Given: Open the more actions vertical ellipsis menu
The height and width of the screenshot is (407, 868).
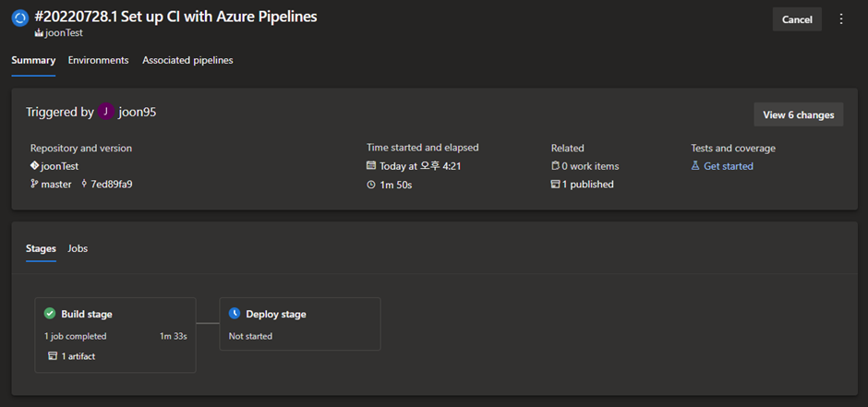Looking at the screenshot, I should [840, 19].
